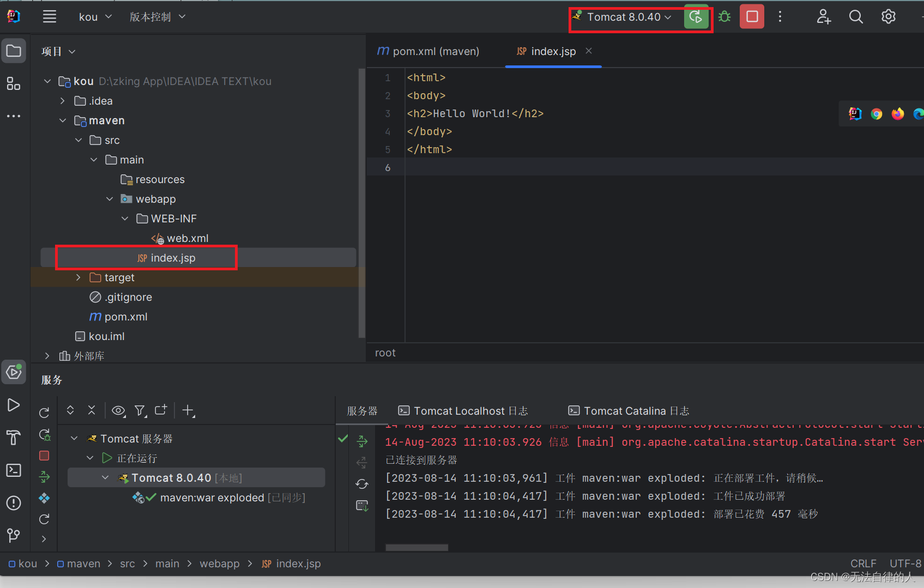Toggle view options with the eye icon
Image resolution: width=924 pixels, height=588 pixels.
118,410
